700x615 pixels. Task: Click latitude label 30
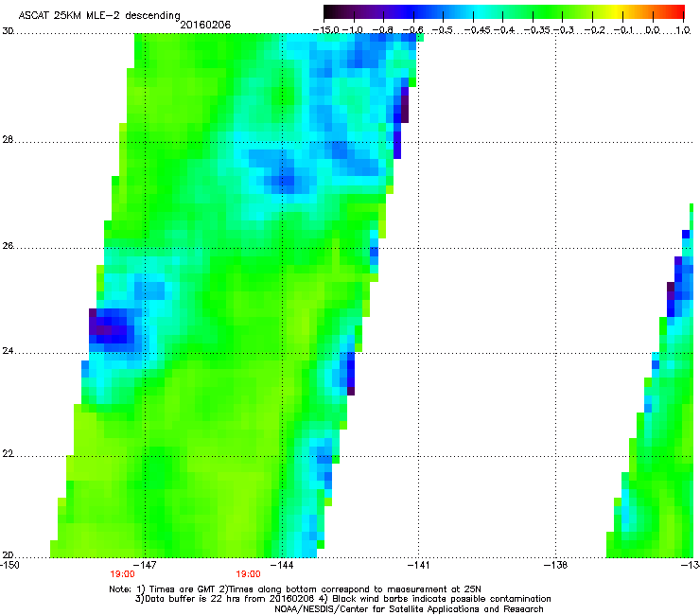[8, 31]
